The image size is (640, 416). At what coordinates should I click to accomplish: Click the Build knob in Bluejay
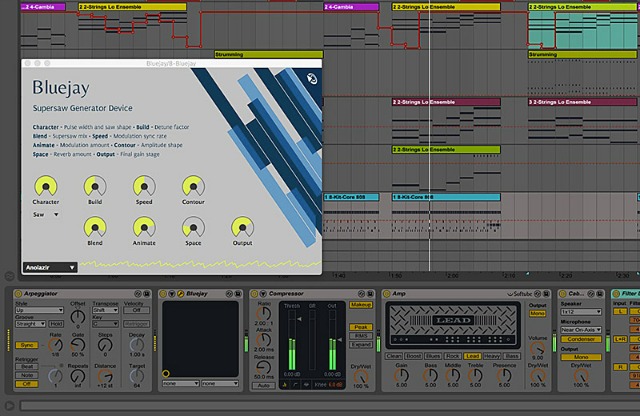tap(95, 186)
